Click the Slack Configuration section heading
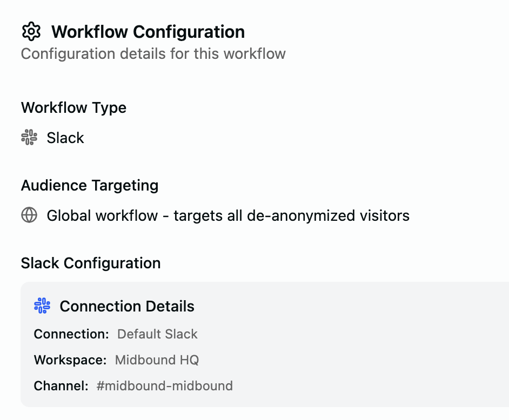The height and width of the screenshot is (420, 509). pyautogui.click(x=90, y=263)
